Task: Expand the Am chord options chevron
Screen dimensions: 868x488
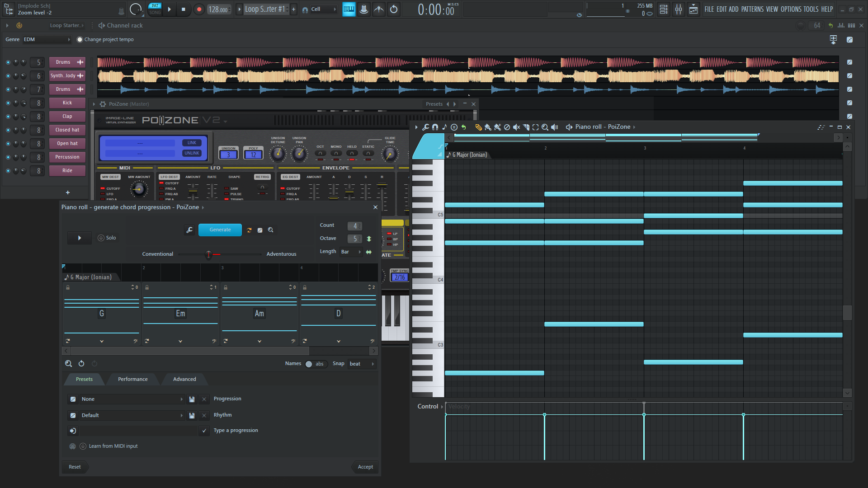Action: pos(259,342)
